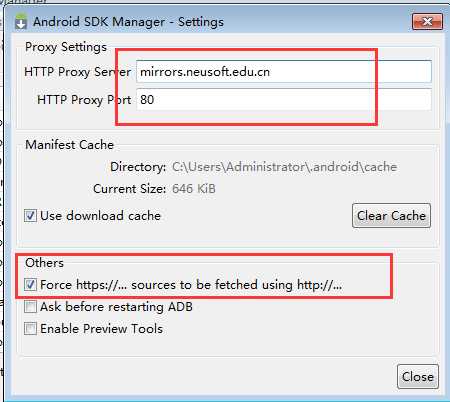Click the HTTP Proxy Port label

84,100
